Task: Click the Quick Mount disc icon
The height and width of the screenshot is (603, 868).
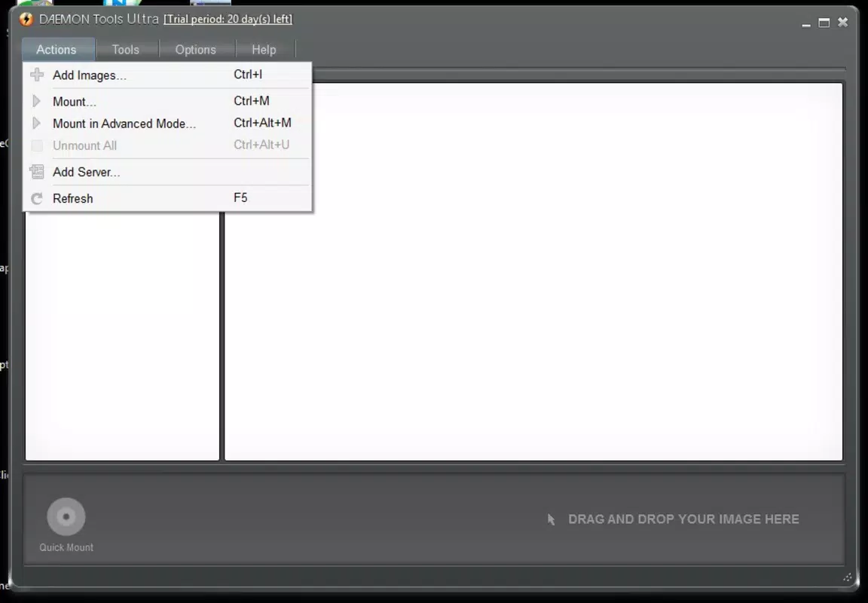Action: [x=66, y=516]
